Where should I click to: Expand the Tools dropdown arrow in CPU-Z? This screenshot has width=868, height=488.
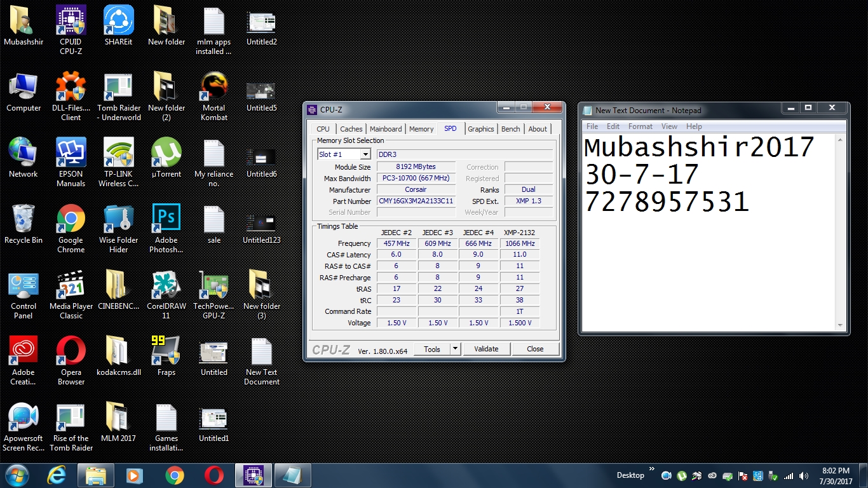pos(455,349)
